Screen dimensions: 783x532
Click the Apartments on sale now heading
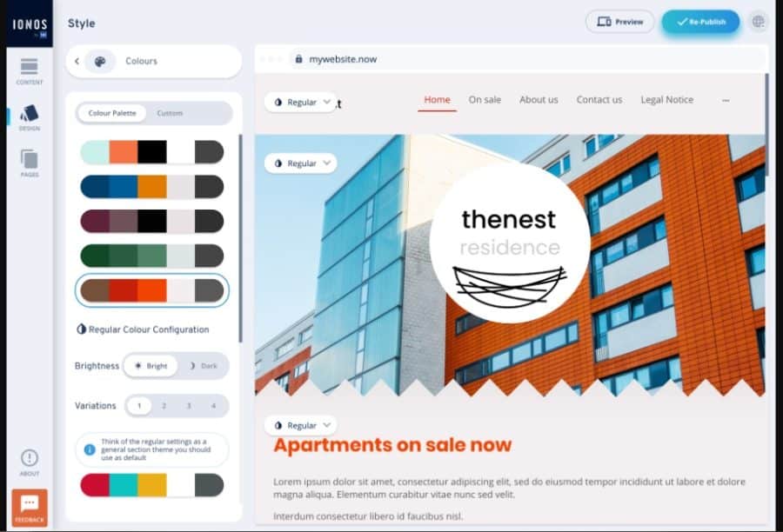392,445
